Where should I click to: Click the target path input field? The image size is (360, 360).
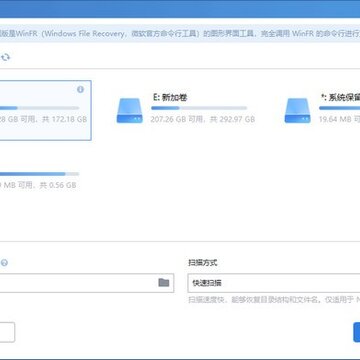coord(87,283)
